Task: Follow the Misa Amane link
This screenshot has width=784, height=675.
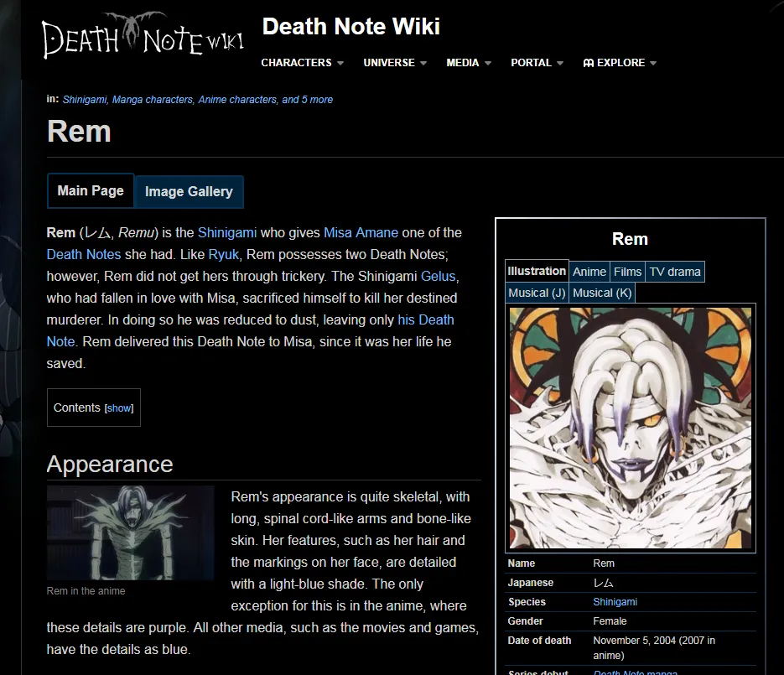Action: [x=361, y=232]
